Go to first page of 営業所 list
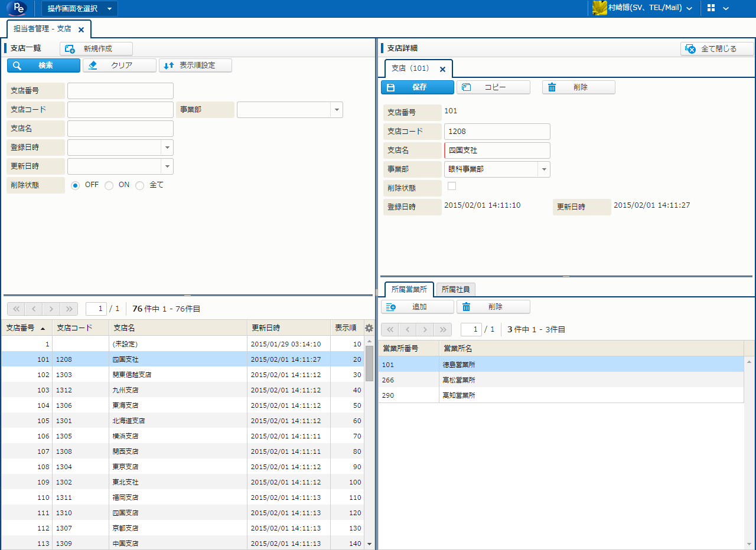Image resolution: width=756 pixels, height=550 pixels. 390,329
